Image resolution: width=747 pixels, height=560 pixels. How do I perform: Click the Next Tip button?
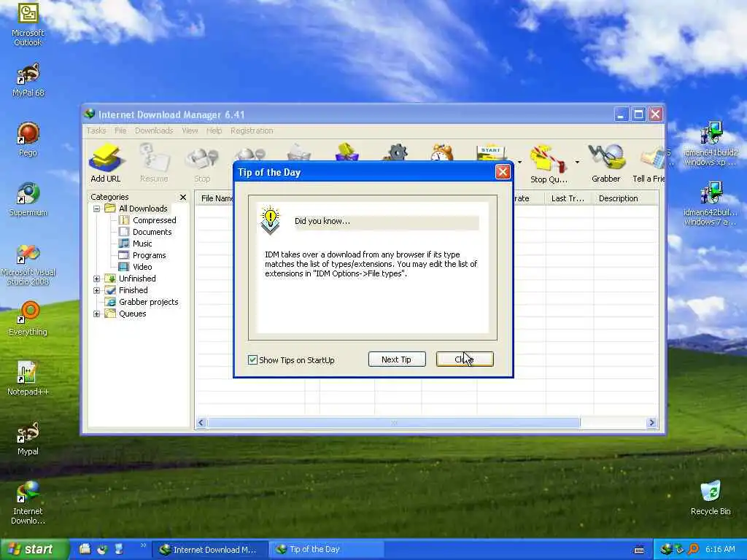(396, 359)
